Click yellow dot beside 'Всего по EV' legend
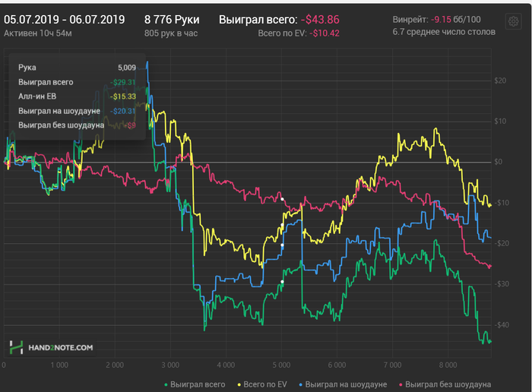This screenshot has width=532, height=392. tap(241, 385)
